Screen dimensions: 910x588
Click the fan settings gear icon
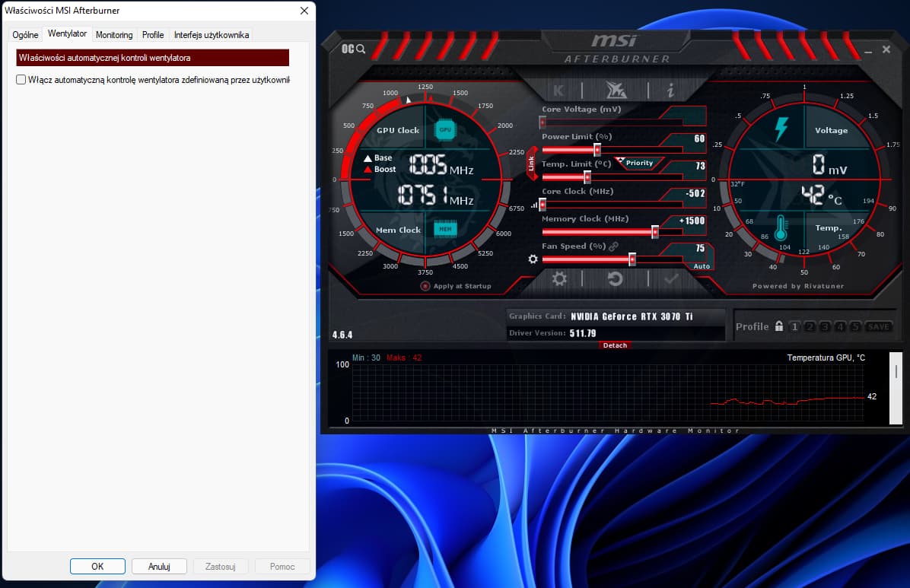coord(533,259)
